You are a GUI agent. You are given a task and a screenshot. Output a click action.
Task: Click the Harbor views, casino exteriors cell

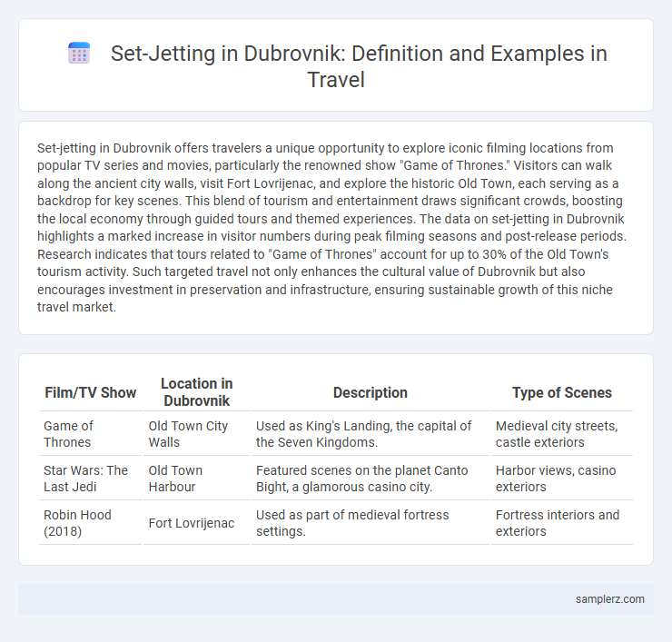point(562,479)
